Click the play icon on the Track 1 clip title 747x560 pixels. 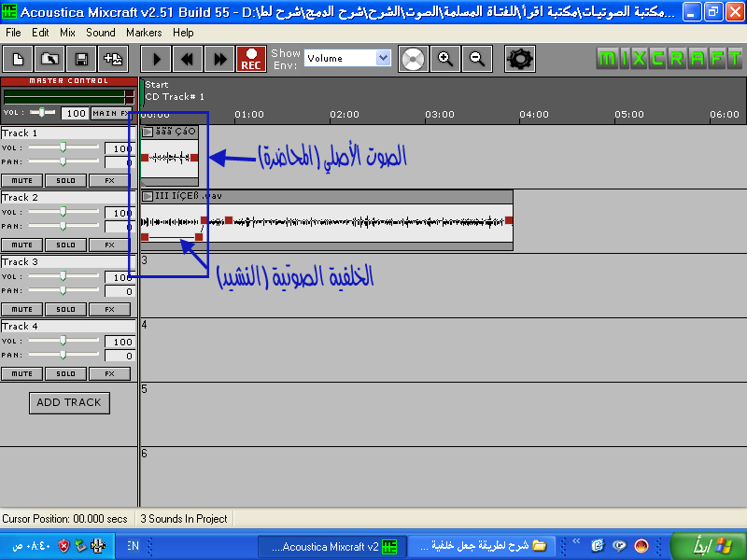point(148,132)
